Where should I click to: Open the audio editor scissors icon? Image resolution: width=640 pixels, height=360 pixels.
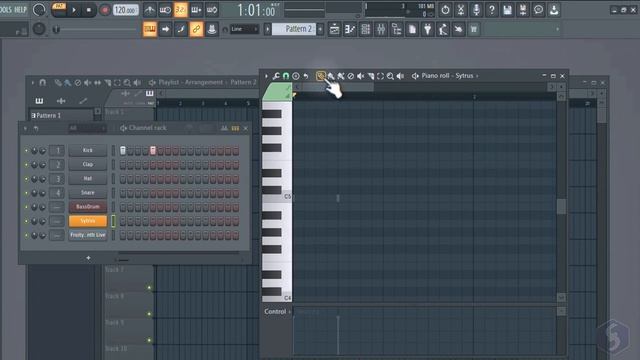(x=460, y=10)
